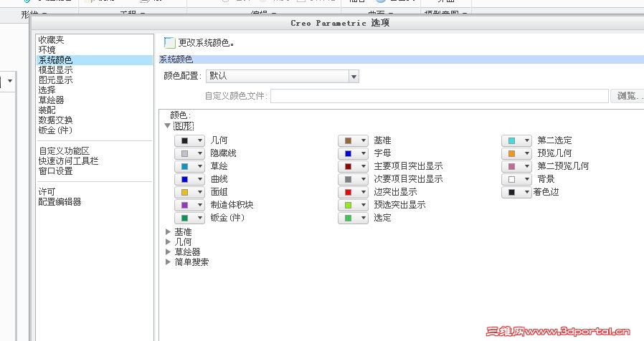Viewport: 644px width, 341px height.
Task: Open the 第二选定 color dropdown
Action: [x=516, y=140]
